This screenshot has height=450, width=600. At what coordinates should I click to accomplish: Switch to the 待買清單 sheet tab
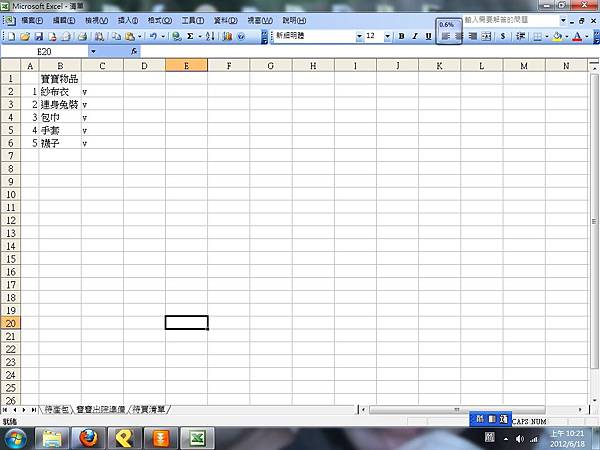[149, 409]
